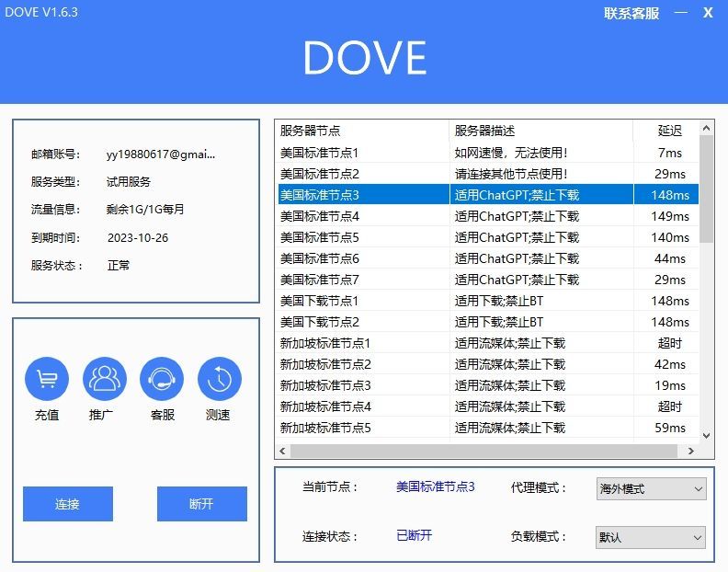Click 超时 latency of 新加坡标准节点1
This screenshot has width=728, height=572.
(x=670, y=343)
